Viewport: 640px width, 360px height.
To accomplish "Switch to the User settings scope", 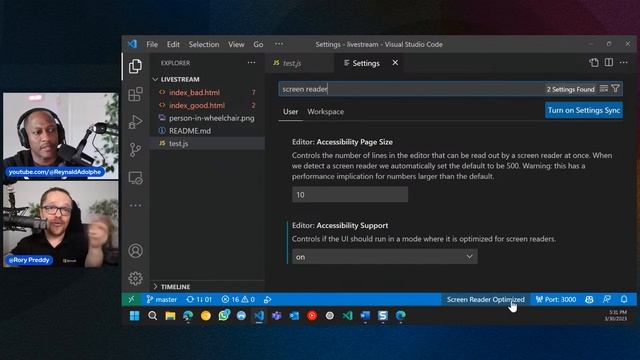I will 290,111.
